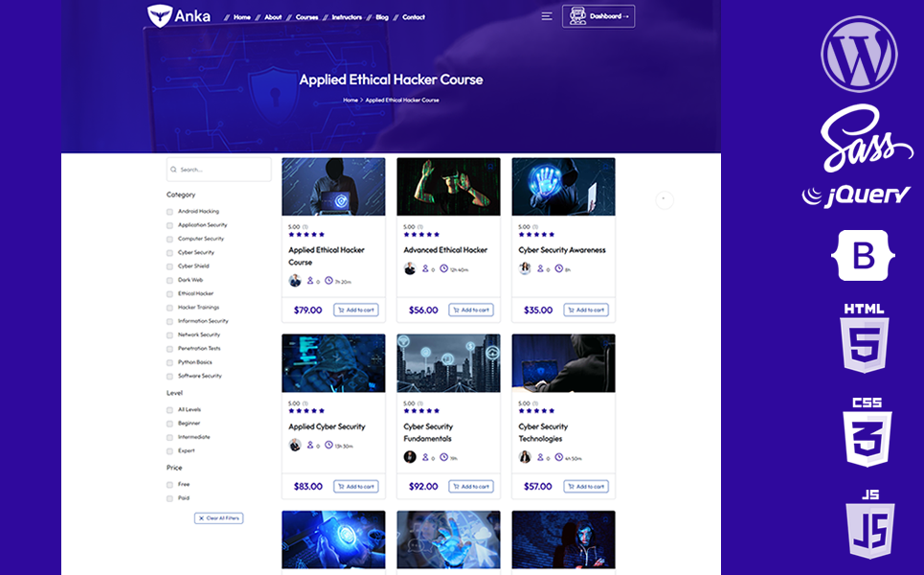Check the Beginner level filter
This screenshot has width=924, height=575.
[x=170, y=424]
